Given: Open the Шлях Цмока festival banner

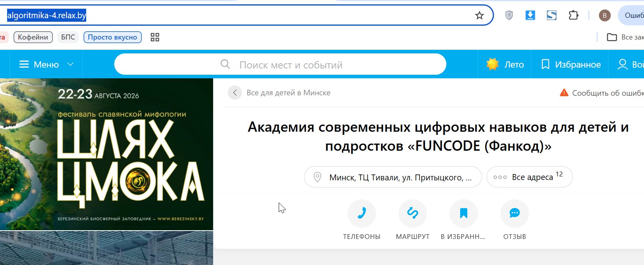Looking at the screenshot, I should coord(106,154).
